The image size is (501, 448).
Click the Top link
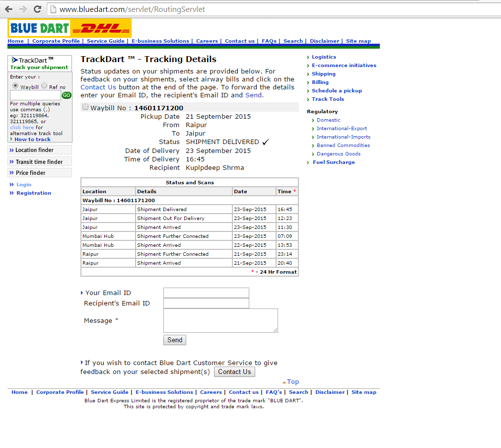tap(292, 382)
